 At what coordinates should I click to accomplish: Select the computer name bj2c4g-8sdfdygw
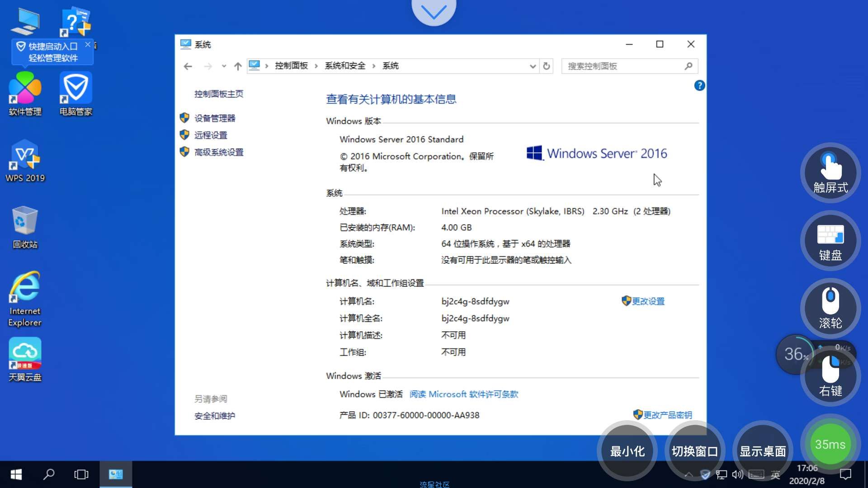coord(475,301)
